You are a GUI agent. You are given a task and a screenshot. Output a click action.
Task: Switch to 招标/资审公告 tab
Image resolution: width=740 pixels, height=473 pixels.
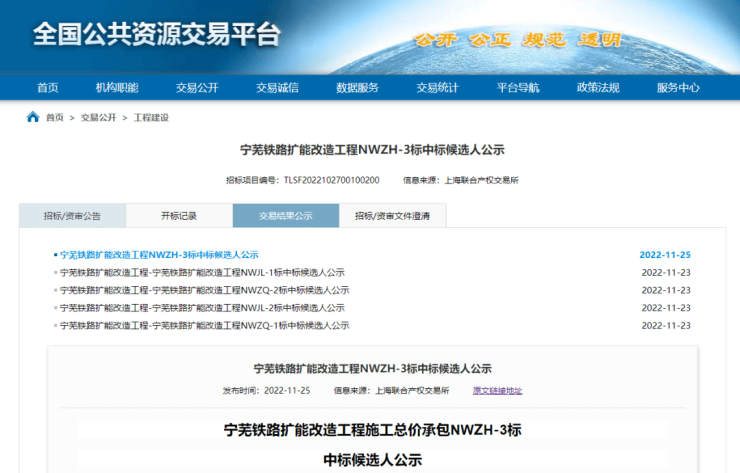click(x=72, y=216)
